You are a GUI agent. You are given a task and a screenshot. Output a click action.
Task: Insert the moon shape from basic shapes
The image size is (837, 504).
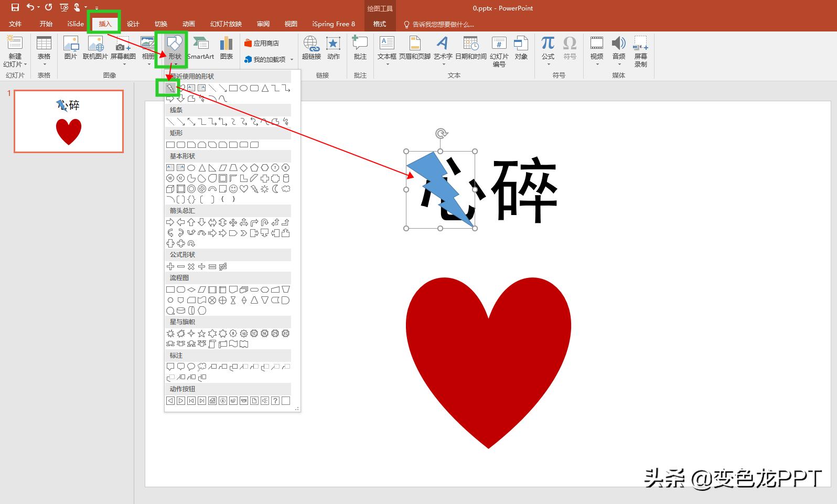(x=275, y=189)
